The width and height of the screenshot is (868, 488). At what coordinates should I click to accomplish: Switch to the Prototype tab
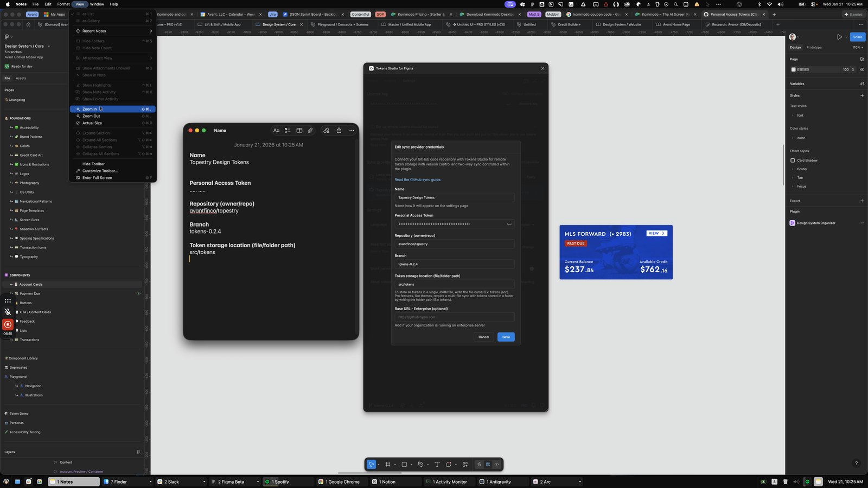pyautogui.click(x=814, y=47)
